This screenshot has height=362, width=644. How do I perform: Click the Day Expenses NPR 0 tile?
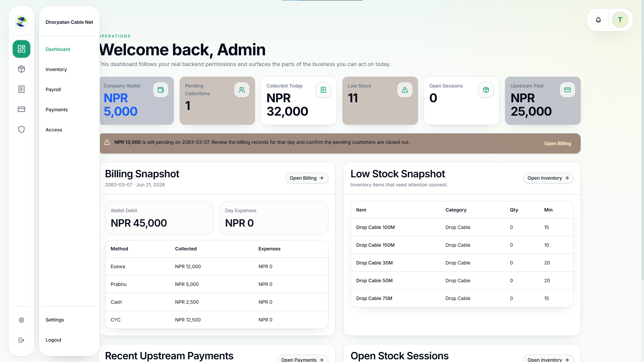(274, 218)
